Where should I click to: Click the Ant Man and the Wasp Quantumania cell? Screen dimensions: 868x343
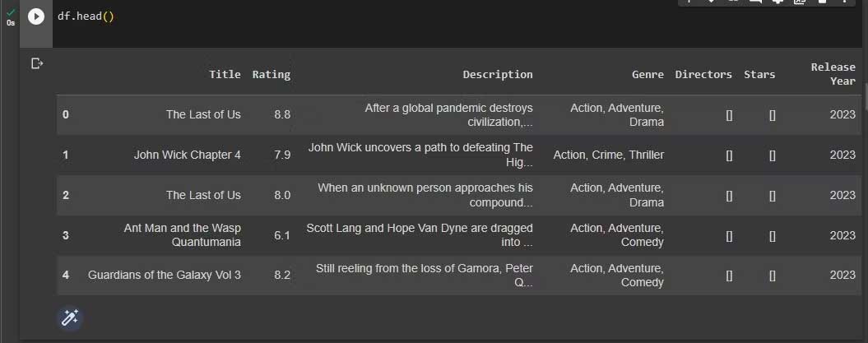pos(183,234)
